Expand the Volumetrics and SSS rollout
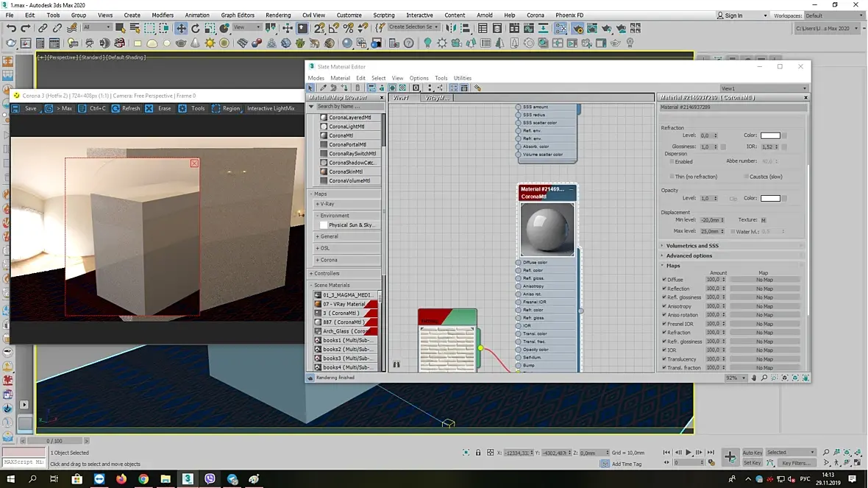This screenshot has height=488, width=868. (692, 246)
